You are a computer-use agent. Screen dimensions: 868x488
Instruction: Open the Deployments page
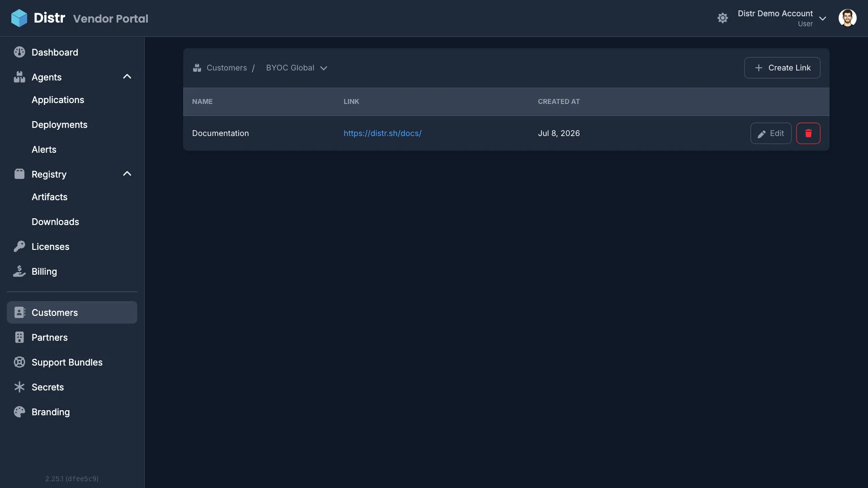(x=59, y=125)
